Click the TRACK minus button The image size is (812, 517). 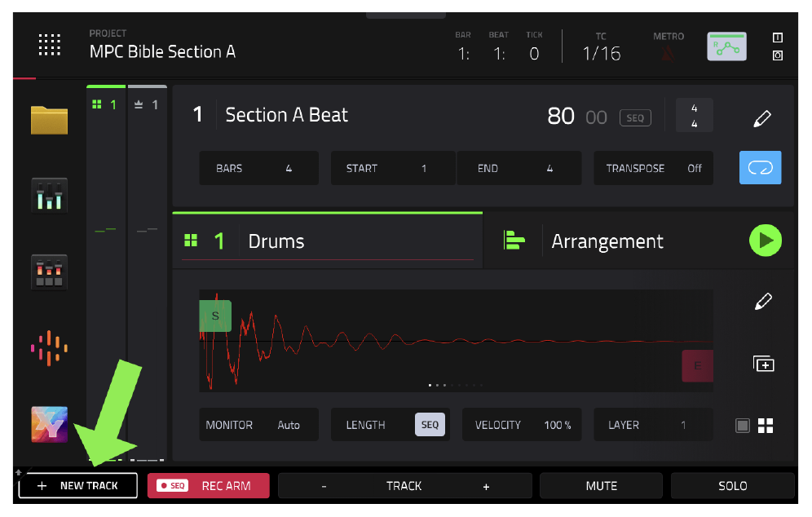[324, 487]
